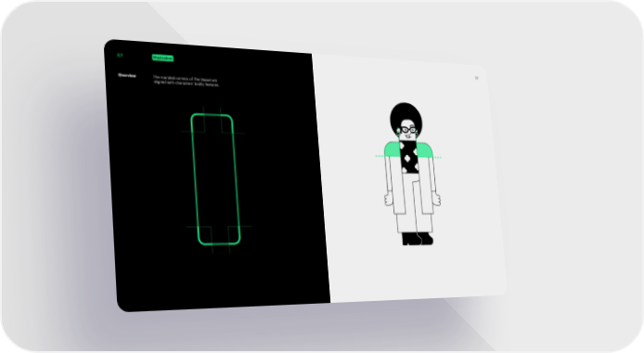Click the character's right green shoulder
Viewport: 644px width, 353px height.
pyautogui.click(x=426, y=150)
